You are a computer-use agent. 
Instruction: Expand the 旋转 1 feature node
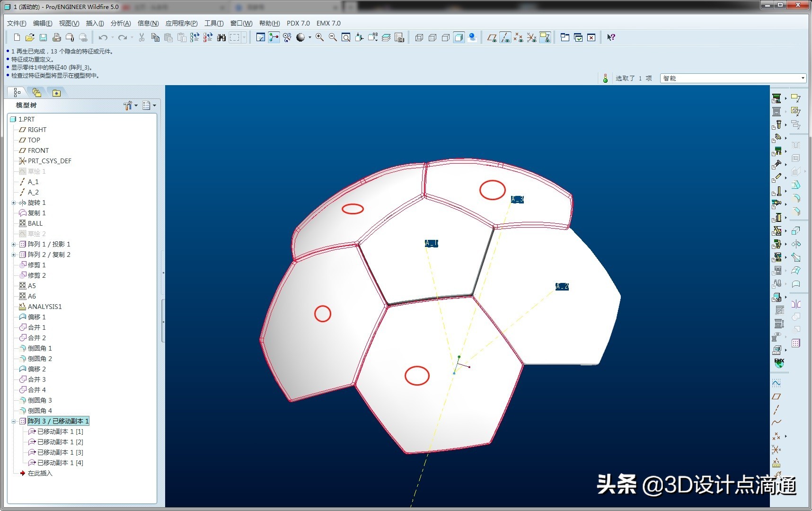click(x=14, y=203)
